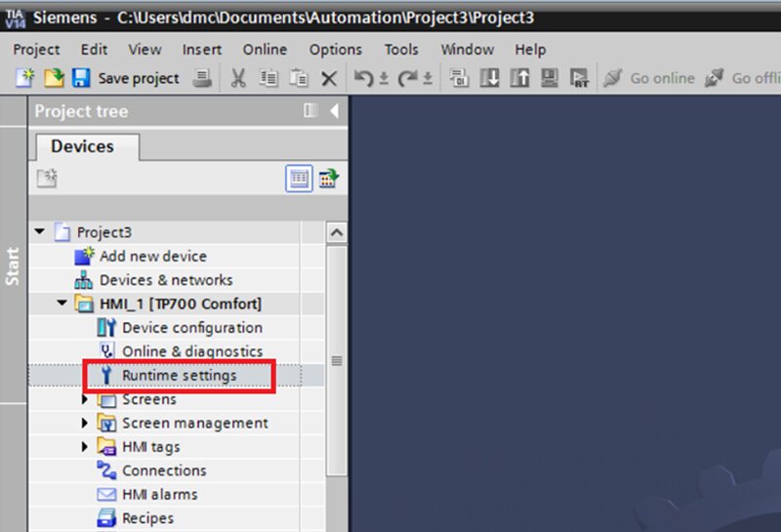Screen dimensions: 781x532
Task: Open the redo history dropdown arrow
Action: coord(428,79)
